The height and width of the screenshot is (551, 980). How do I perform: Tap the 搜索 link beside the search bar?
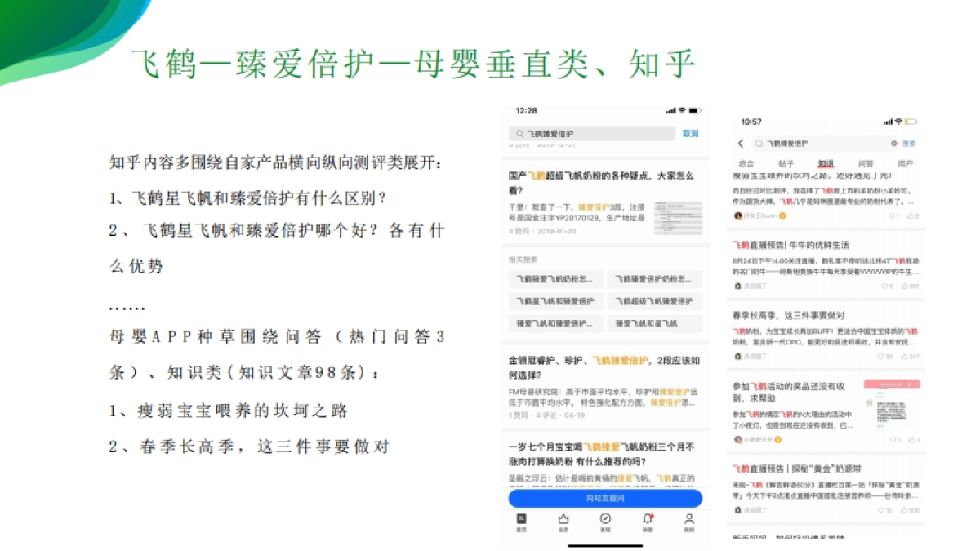tap(909, 144)
